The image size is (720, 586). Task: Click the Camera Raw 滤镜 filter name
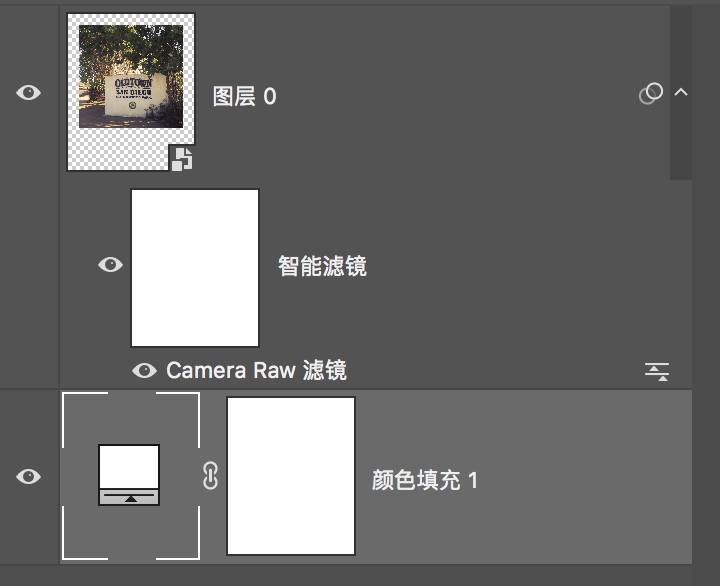coord(256,370)
